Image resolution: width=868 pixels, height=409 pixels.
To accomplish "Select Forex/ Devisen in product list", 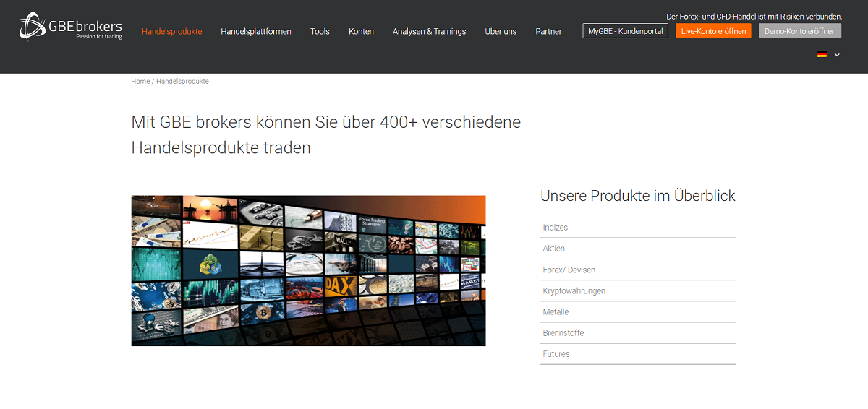I will click(x=638, y=270).
